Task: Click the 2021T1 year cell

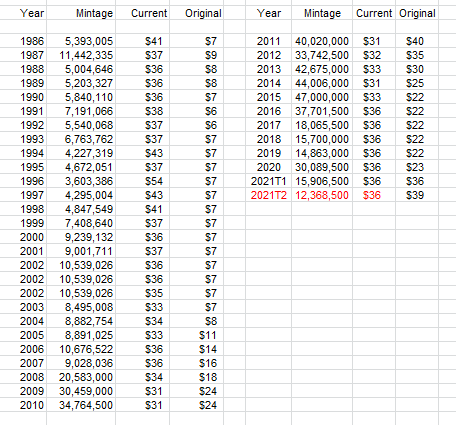Action: tap(269, 181)
